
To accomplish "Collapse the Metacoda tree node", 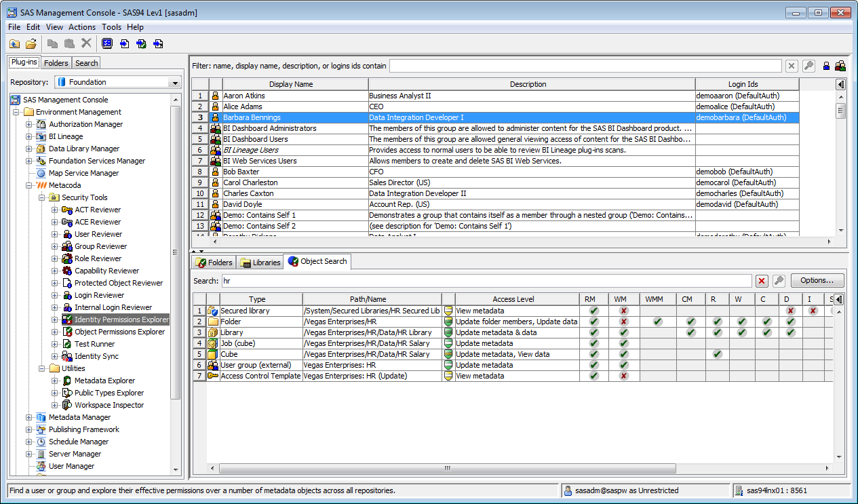I will click(29, 185).
